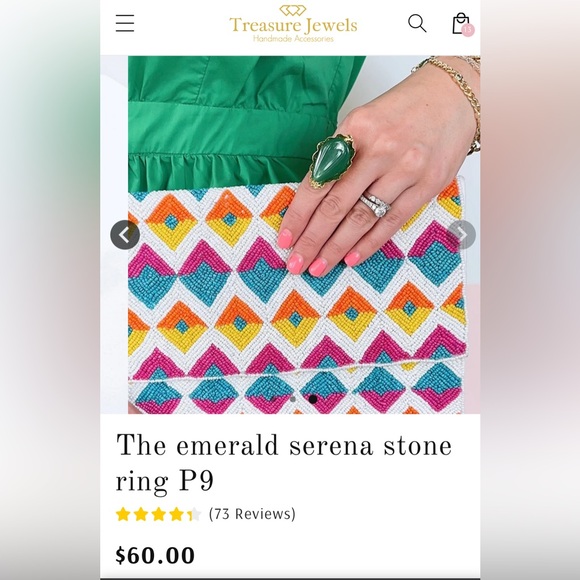Click the half-filled fifth rating star
The height and width of the screenshot is (580, 580).
(194, 514)
